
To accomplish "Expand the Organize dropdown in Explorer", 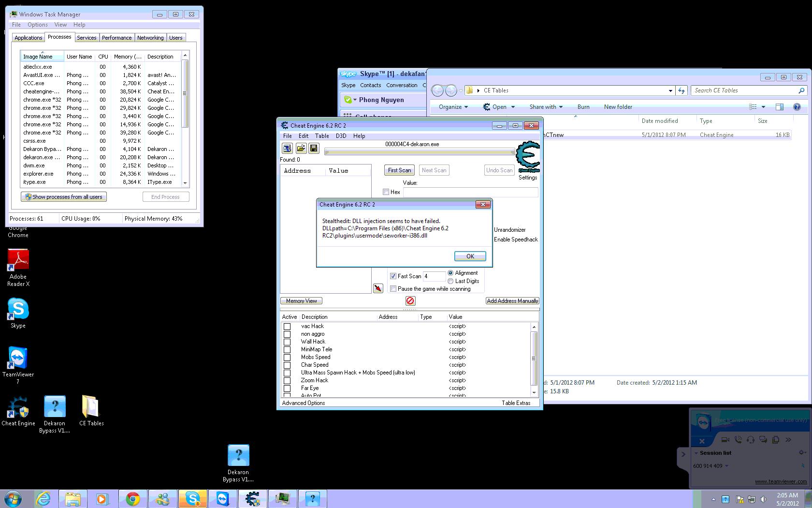I will pos(453,107).
